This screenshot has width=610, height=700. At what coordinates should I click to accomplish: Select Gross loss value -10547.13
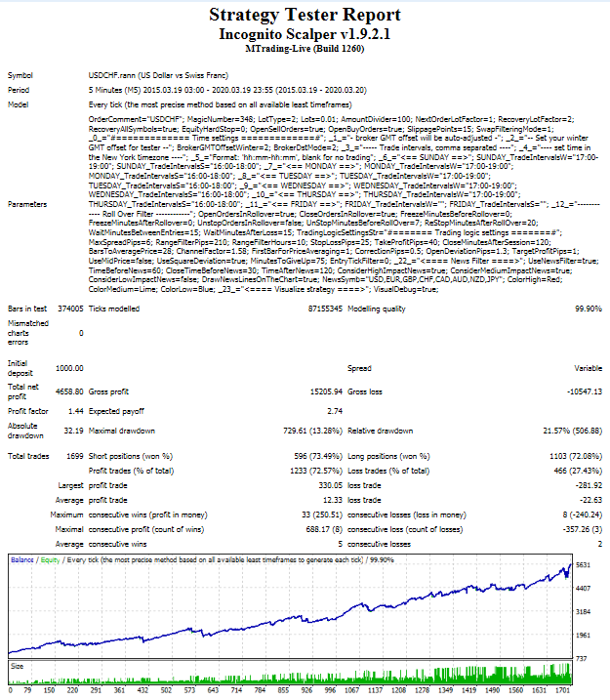click(x=585, y=391)
